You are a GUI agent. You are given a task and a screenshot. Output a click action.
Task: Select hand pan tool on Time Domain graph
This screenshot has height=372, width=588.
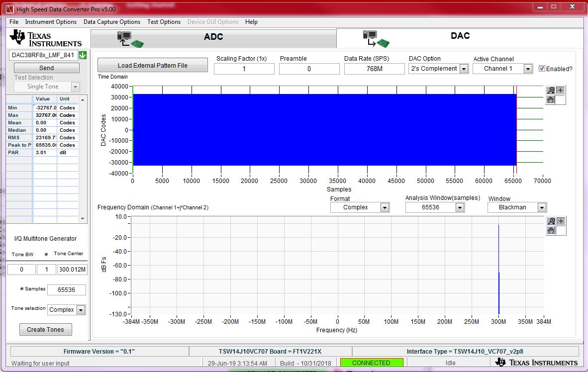pyautogui.click(x=551, y=99)
